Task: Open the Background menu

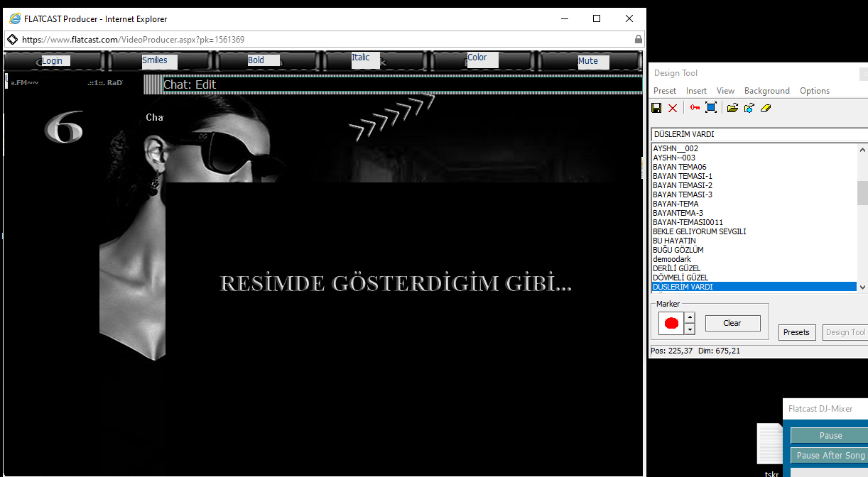Action: pos(766,91)
